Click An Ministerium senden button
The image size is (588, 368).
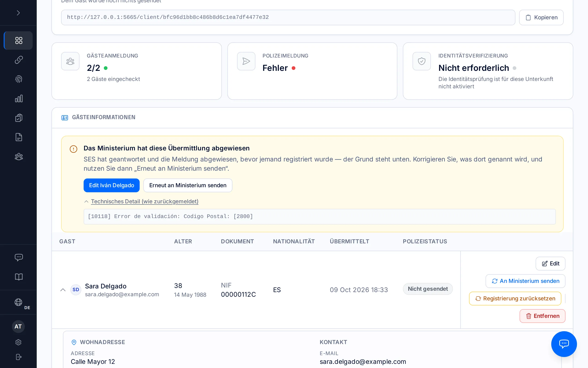click(525, 281)
